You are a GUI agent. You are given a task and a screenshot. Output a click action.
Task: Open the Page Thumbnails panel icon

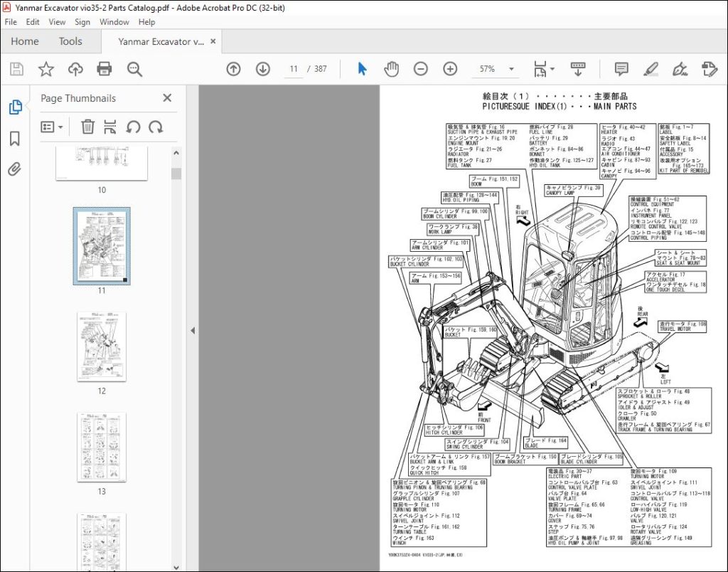pos(14,106)
